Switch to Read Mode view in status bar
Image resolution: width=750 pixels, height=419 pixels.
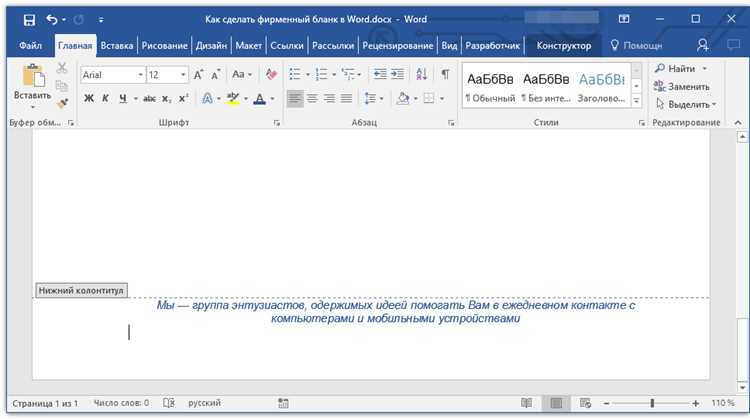pyautogui.click(x=527, y=403)
